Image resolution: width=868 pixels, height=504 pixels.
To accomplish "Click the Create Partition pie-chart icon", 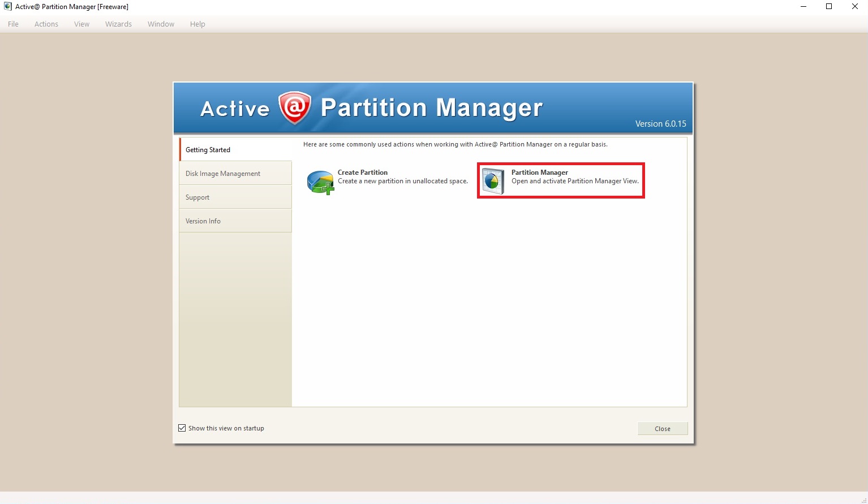I will pos(320,182).
